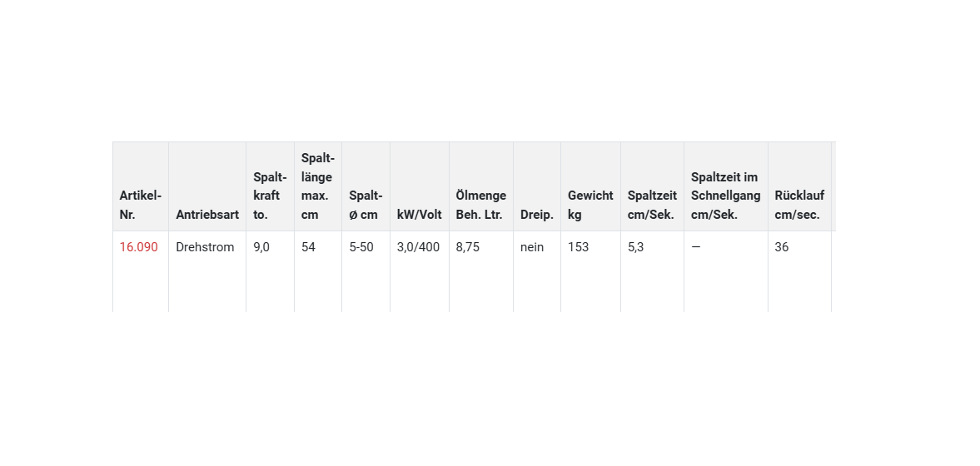The height and width of the screenshot is (466, 980).
Task: Select the 153 weight value cell
Action: [x=578, y=247]
